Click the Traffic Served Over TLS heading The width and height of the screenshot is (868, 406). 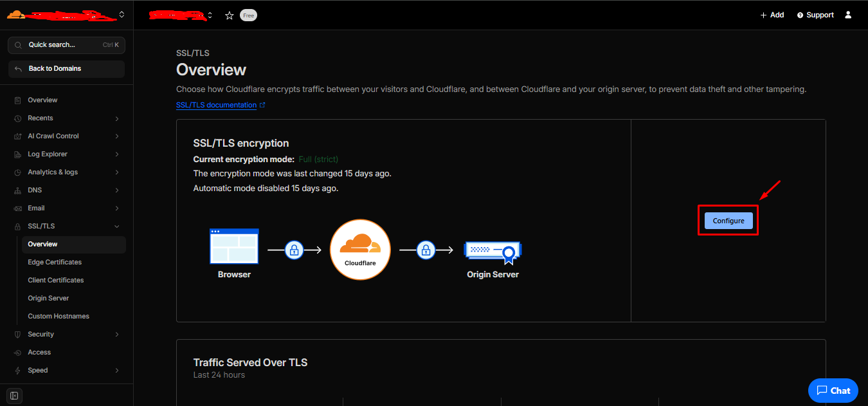[x=251, y=363]
